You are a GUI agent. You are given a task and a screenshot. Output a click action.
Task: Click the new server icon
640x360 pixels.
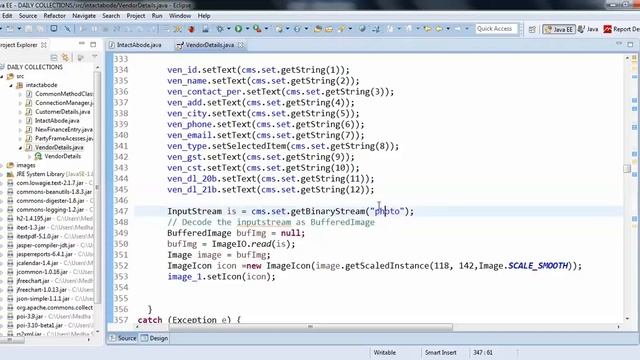point(205,29)
